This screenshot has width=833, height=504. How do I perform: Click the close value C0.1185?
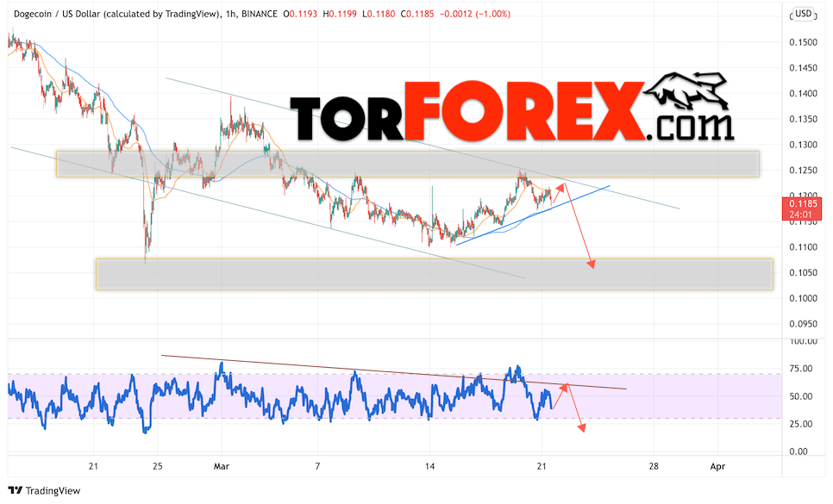pos(417,14)
